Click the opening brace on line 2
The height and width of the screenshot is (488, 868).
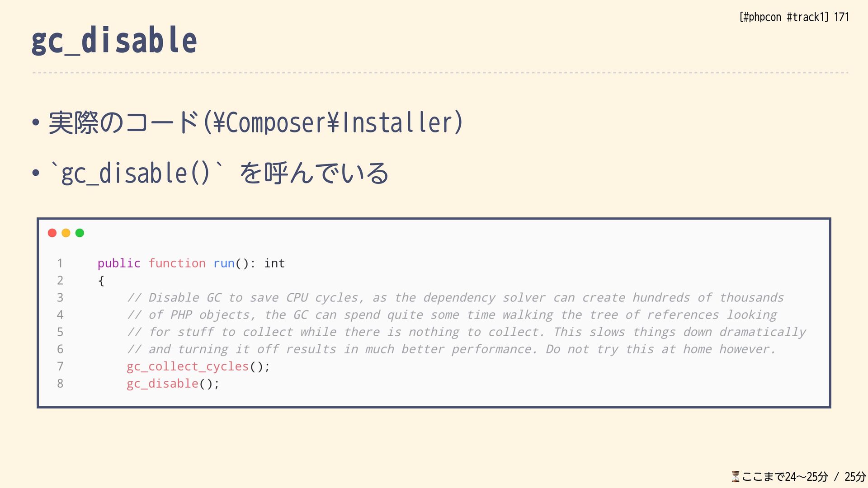(x=101, y=281)
